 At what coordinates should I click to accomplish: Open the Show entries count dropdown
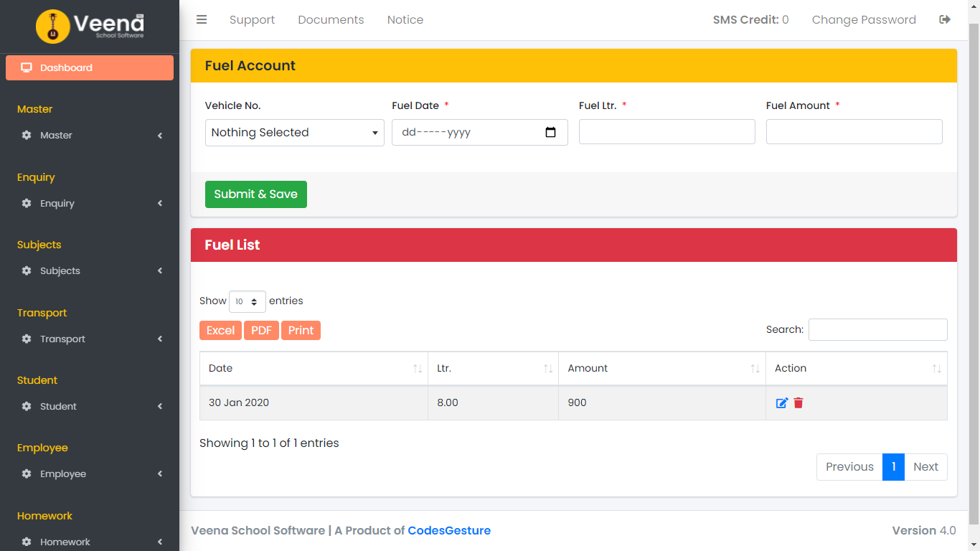pos(248,301)
